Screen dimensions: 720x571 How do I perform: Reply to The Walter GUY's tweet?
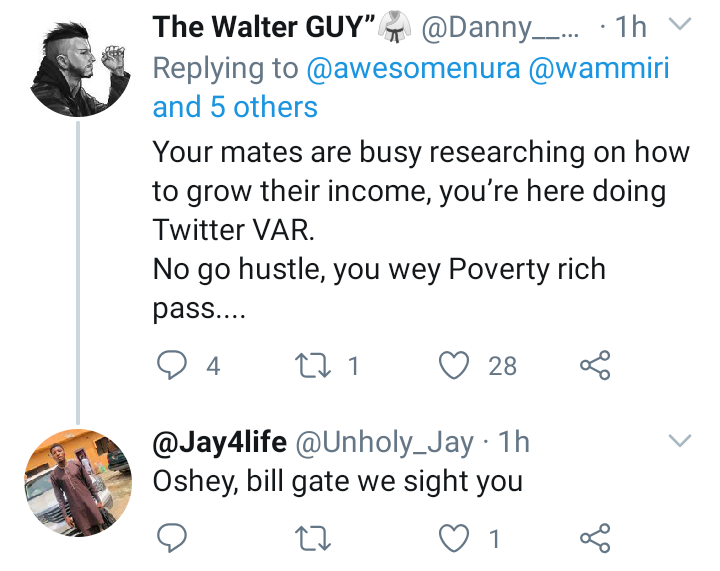[174, 366]
